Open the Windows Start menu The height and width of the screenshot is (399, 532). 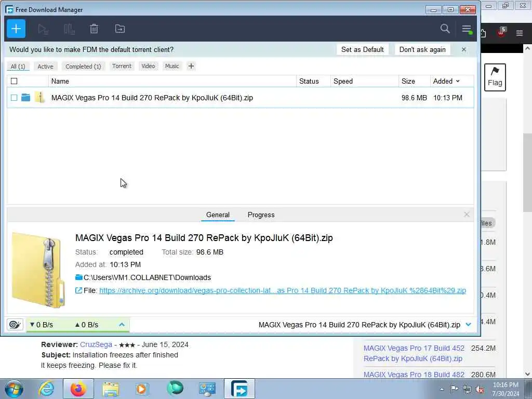(14, 389)
